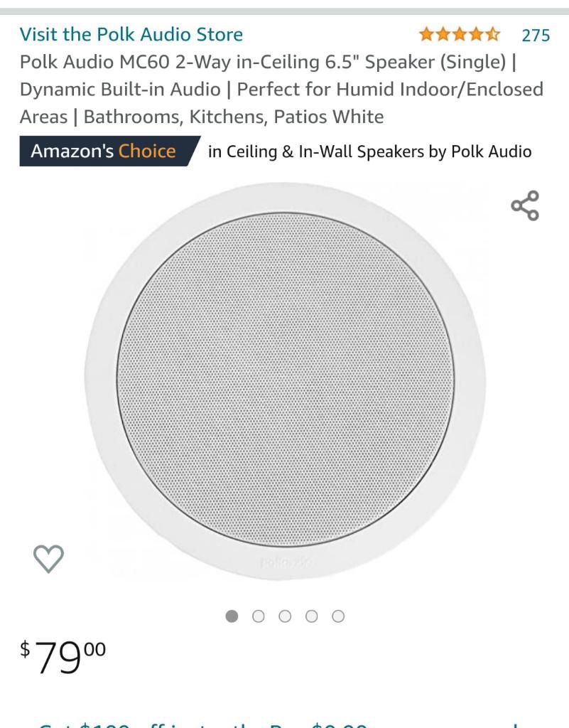Image resolution: width=569 pixels, height=728 pixels.
Task: Click the orange word Choice in badge
Action: (x=147, y=151)
